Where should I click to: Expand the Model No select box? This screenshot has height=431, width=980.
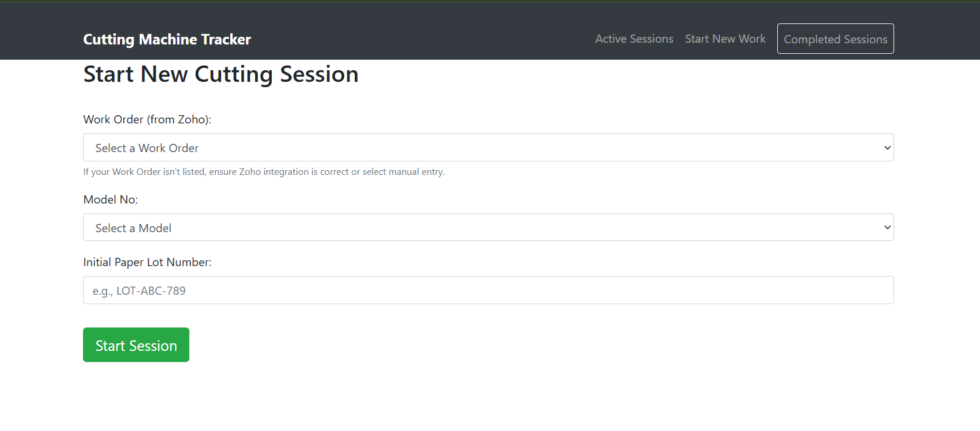(488, 227)
